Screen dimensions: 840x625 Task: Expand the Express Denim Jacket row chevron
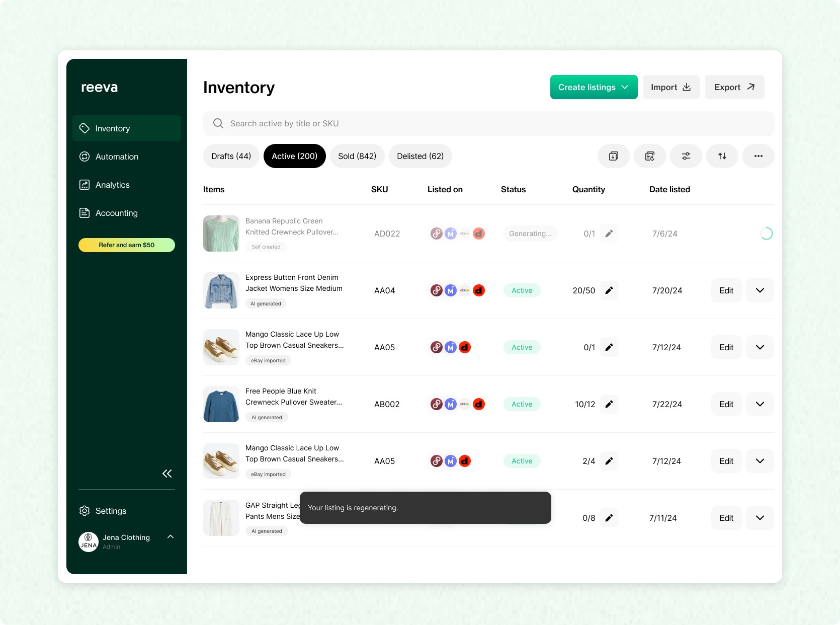click(x=760, y=290)
